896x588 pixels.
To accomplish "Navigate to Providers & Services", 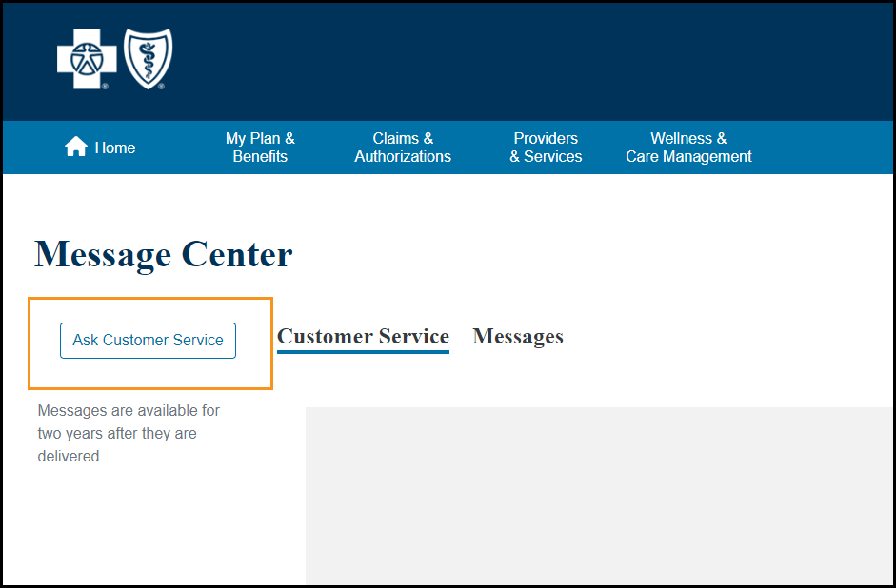I will point(545,147).
